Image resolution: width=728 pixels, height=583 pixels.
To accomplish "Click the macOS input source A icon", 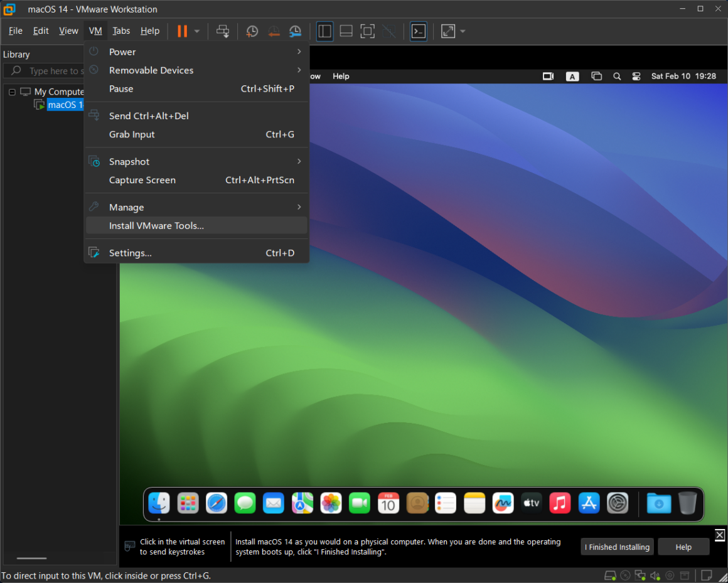I will 572,77.
